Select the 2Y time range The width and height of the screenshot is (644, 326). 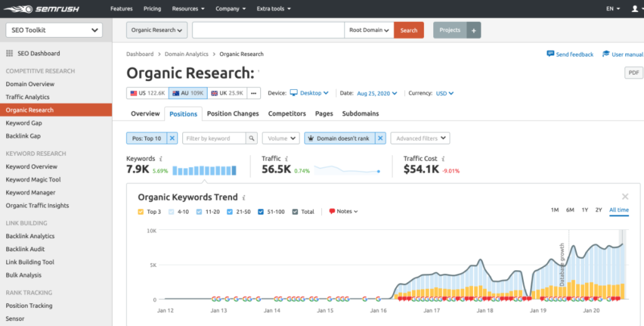(x=599, y=210)
